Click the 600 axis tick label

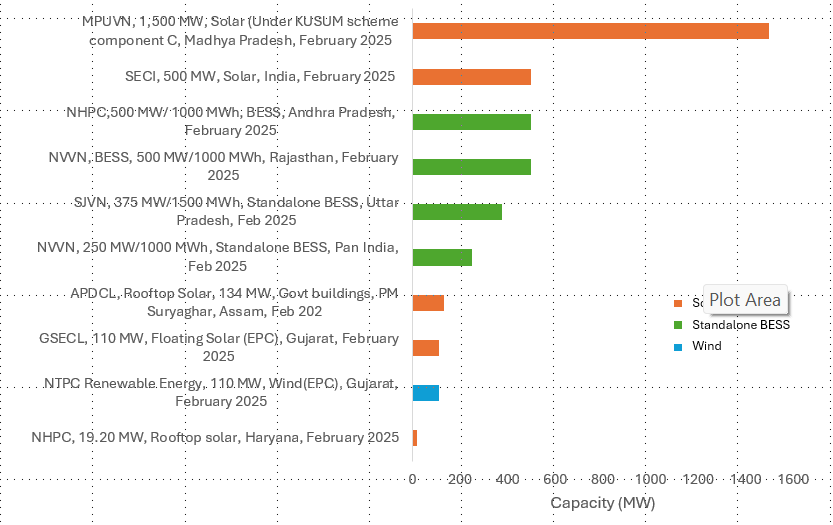click(555, 479)
